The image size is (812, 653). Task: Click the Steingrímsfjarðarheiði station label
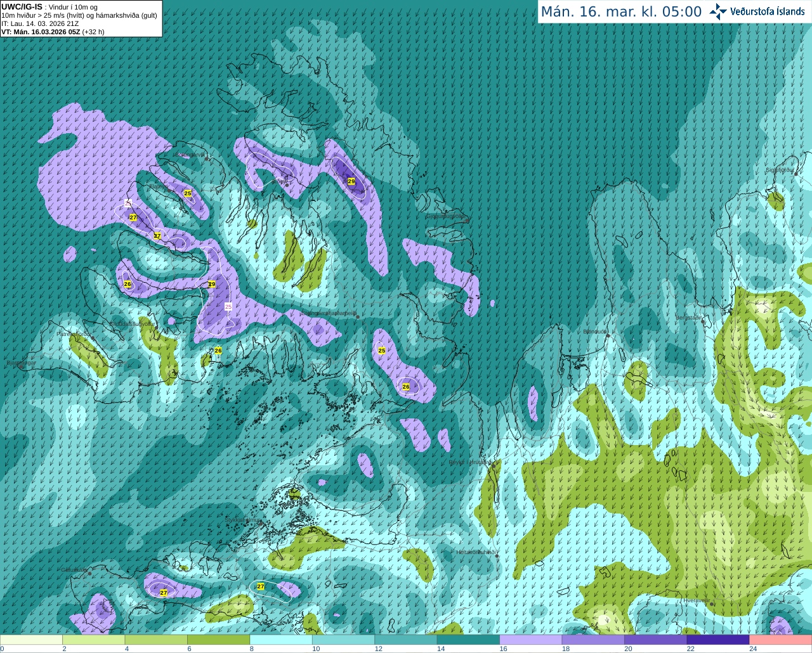coord(329,313)
